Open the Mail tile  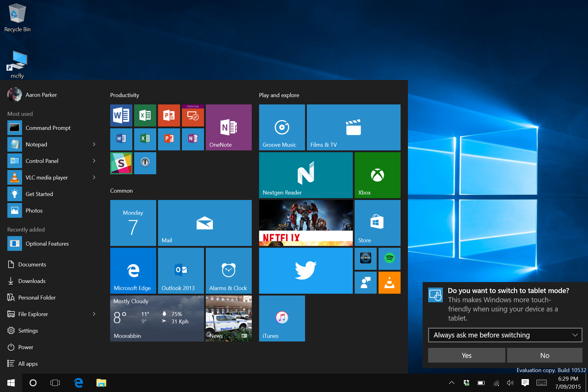205,223
